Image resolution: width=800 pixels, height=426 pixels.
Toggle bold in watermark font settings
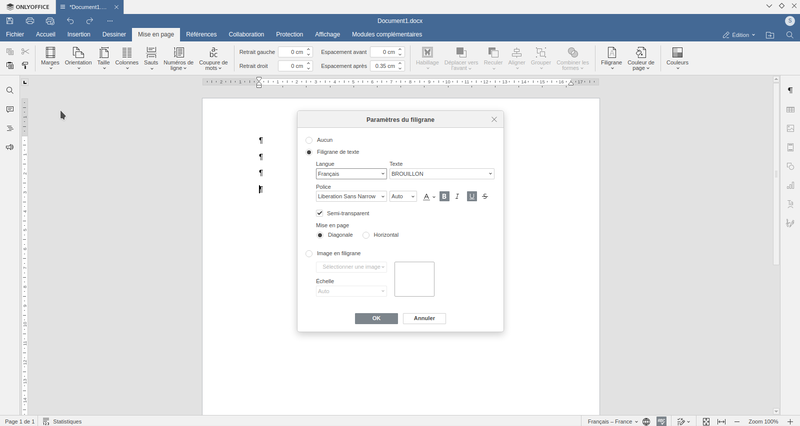444,197
